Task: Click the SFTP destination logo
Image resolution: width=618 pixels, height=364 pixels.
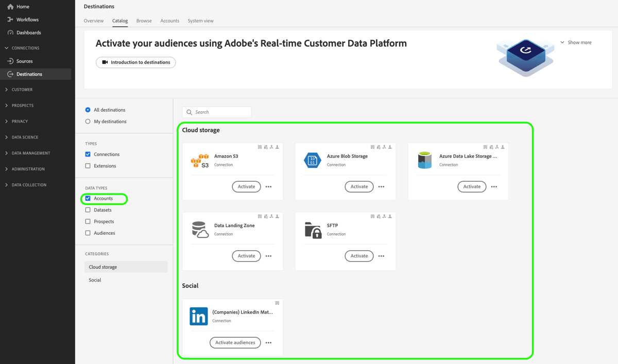Action: 313,230
